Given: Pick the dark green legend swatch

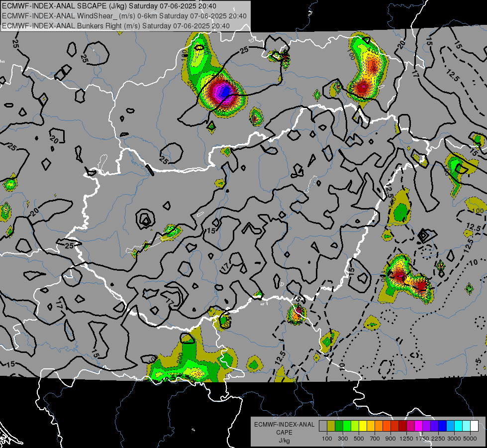Looking at the screenshot, I should click(x=339, y=426).
